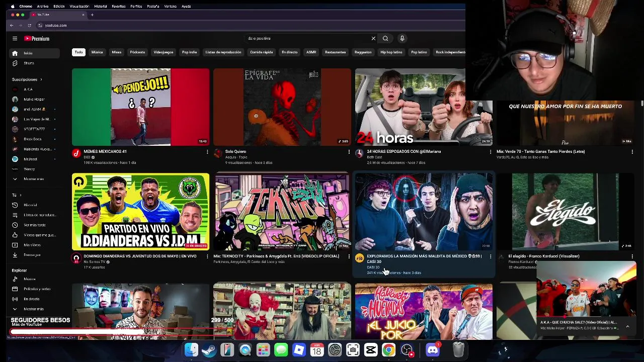Open the PARTIDO EN VIVO Dianderas thumbnail
Viewport: 644px width, 362px height.
point(140,212)
